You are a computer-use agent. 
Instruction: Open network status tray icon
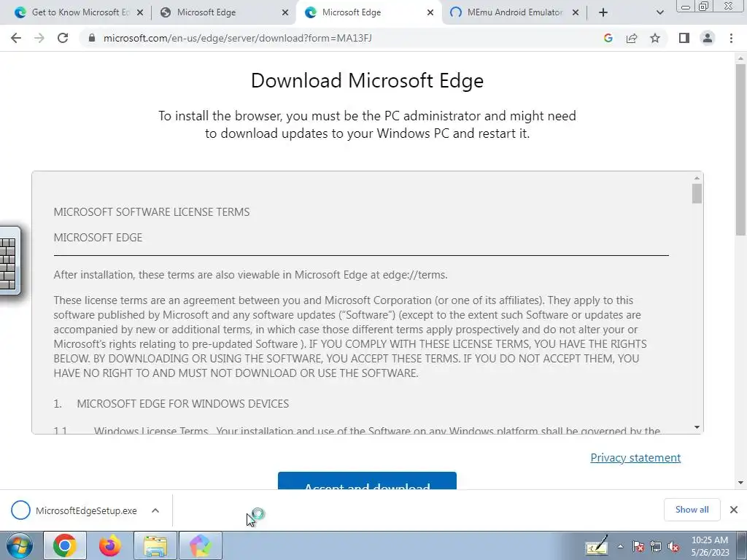(x=656, y=547)
